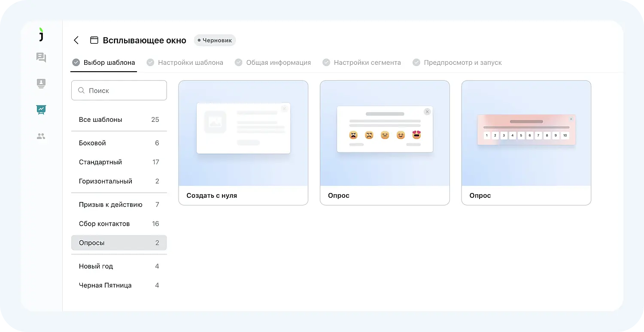Open the team members sidebar icon
This screenshot has width=644, height=332.
[41, 136]
